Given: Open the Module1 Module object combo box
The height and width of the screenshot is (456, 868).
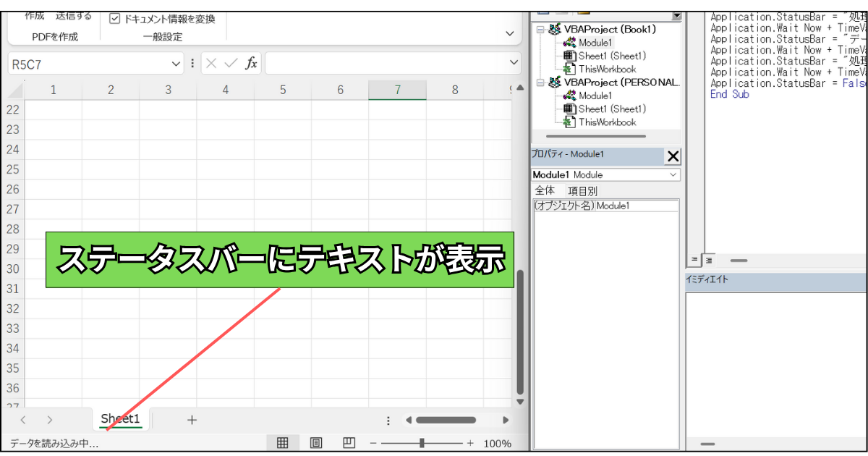Looking at the screenshot, I should pos(606,174).
